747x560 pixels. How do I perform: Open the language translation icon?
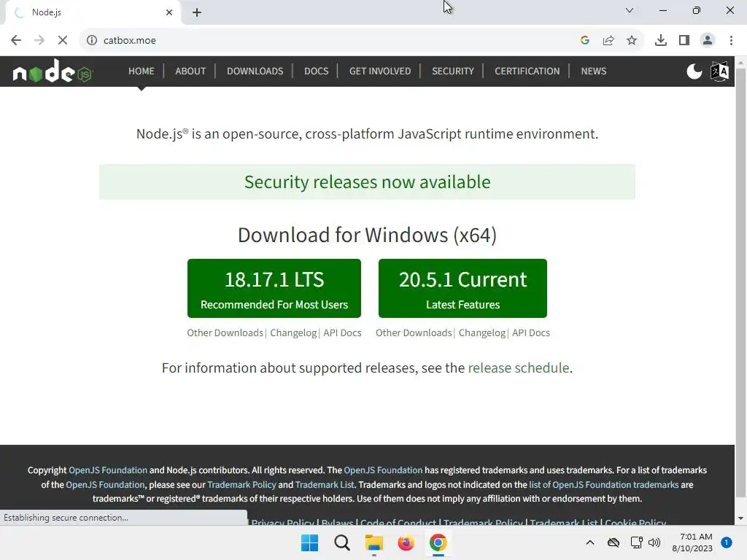click(719, 71)
